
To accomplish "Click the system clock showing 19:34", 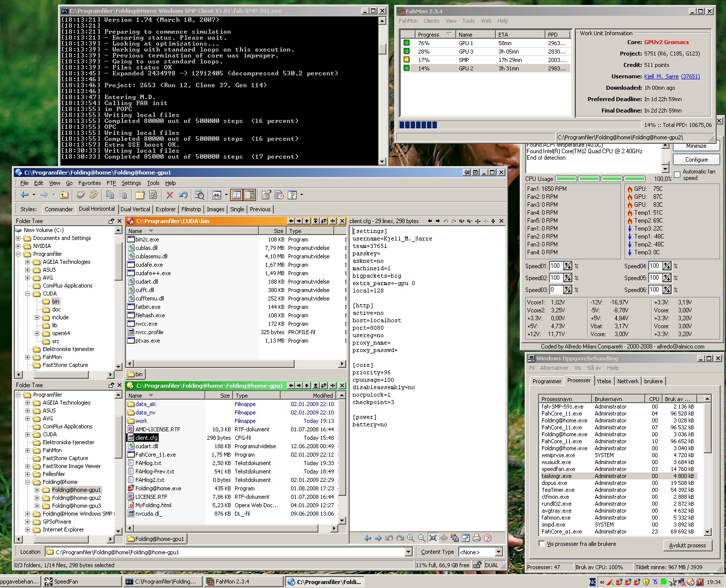I will [x=714, y=582].
